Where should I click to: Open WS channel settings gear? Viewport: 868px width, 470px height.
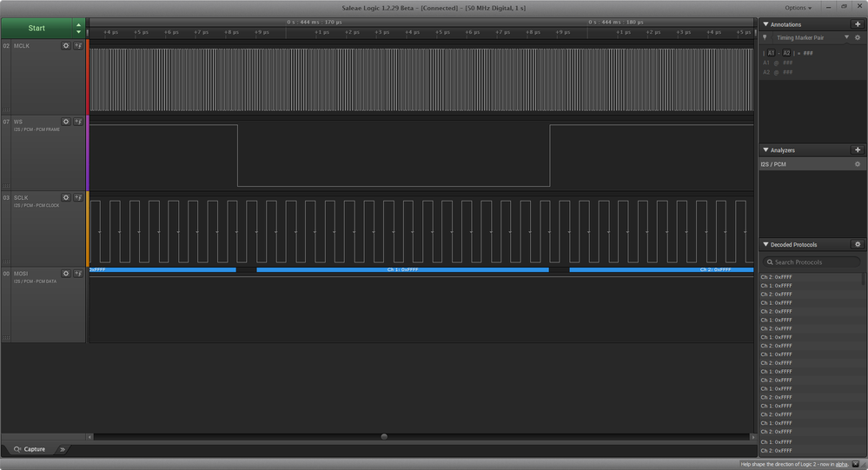pyautogui.click(x=66, y=122)
